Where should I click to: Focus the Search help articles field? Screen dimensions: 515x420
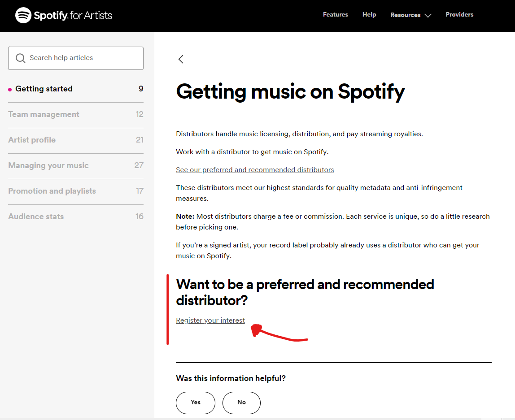76,58
